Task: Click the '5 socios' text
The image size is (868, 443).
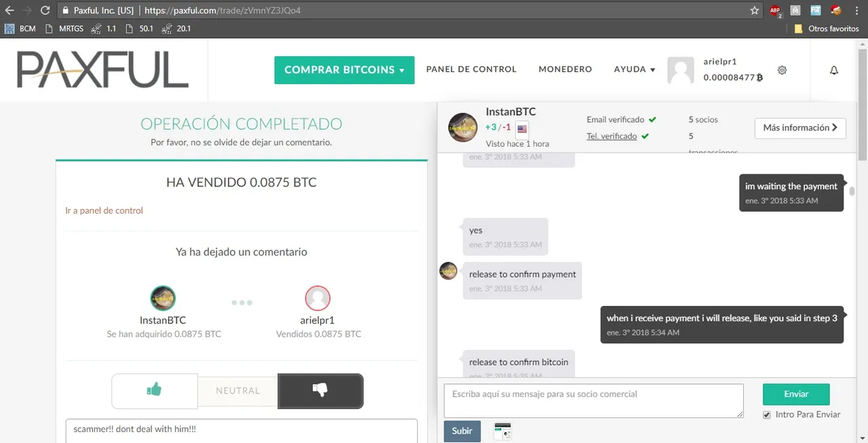Action: (x=703, y=119)
